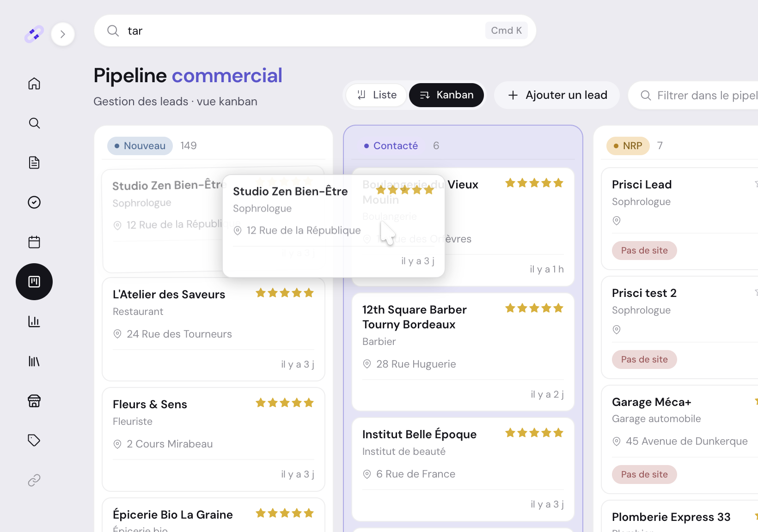Click address 45 Avenue de Dunkerque
758x532 pixels.
[687, 441]
